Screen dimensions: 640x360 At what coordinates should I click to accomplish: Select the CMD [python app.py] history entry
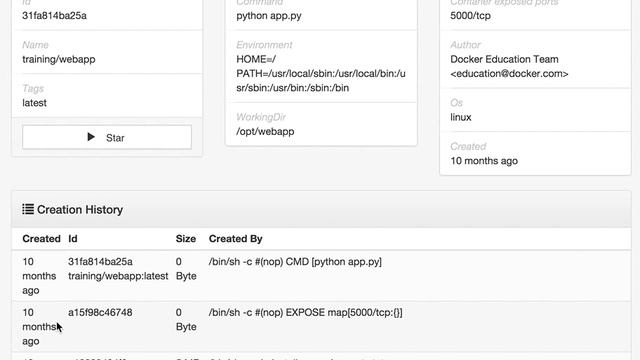pyautogui.click(x=295, y=262)
